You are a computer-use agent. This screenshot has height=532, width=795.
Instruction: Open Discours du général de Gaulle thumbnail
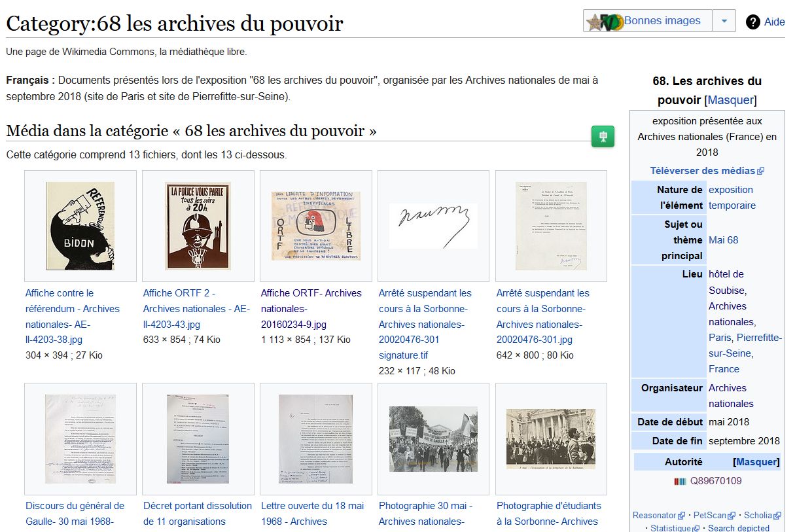point(80,439)
